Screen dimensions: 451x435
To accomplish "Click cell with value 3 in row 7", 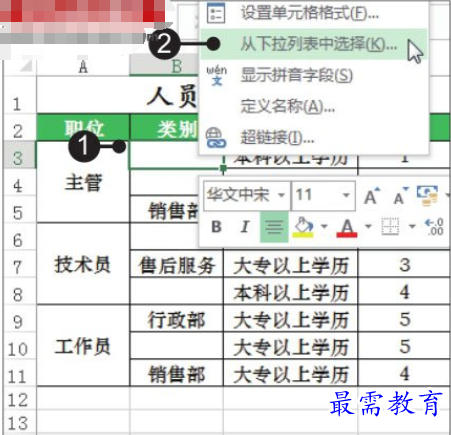I will click(x=404, y=264).
